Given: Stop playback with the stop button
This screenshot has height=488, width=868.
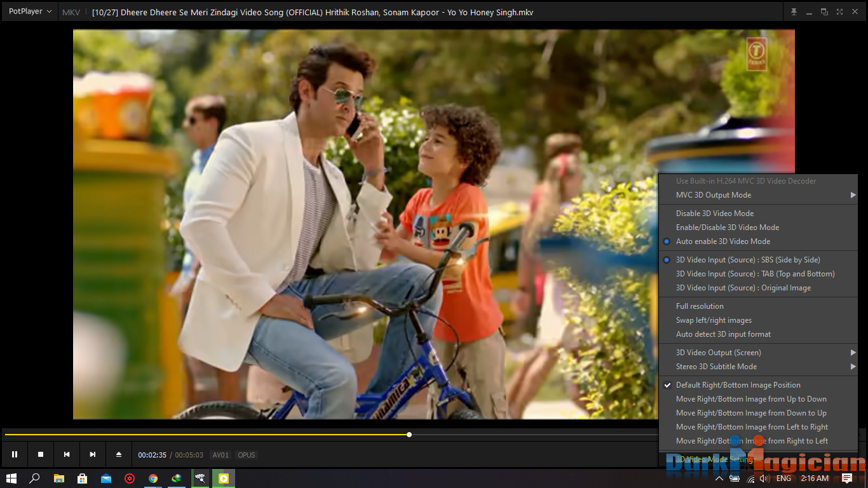Looking at the screenshot, I should [x=41, y=454].
